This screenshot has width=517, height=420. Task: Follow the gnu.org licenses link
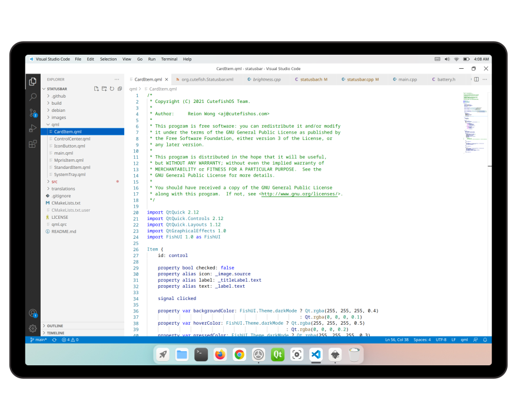coord(300,194)
